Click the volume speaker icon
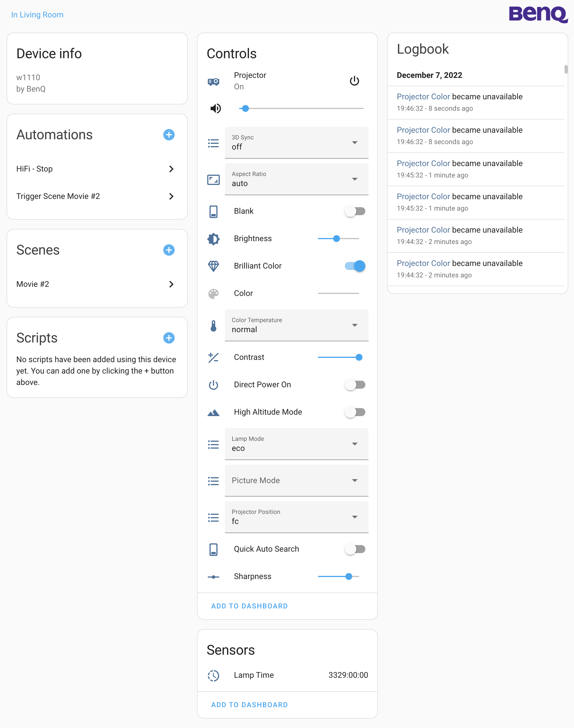Viewport: 574px width, 728px height. tap(215, 108)
